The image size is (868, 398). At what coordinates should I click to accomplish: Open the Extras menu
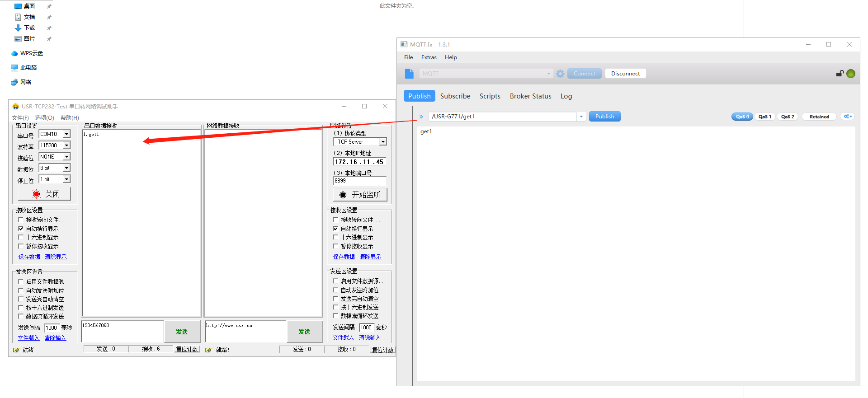click(429, 57)
